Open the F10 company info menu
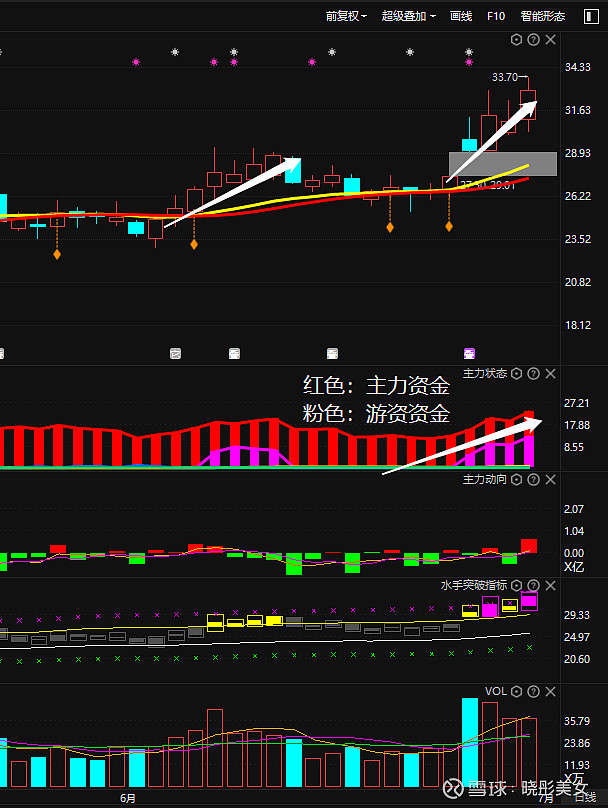The height and width of the screenshot is (808, 608). (x=496, y=16)
